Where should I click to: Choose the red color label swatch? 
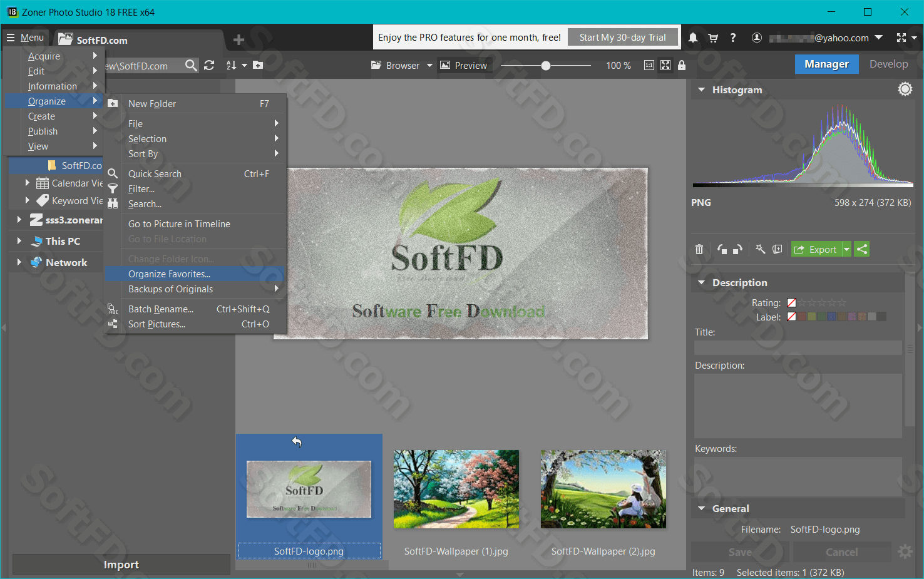coord(801,317)
